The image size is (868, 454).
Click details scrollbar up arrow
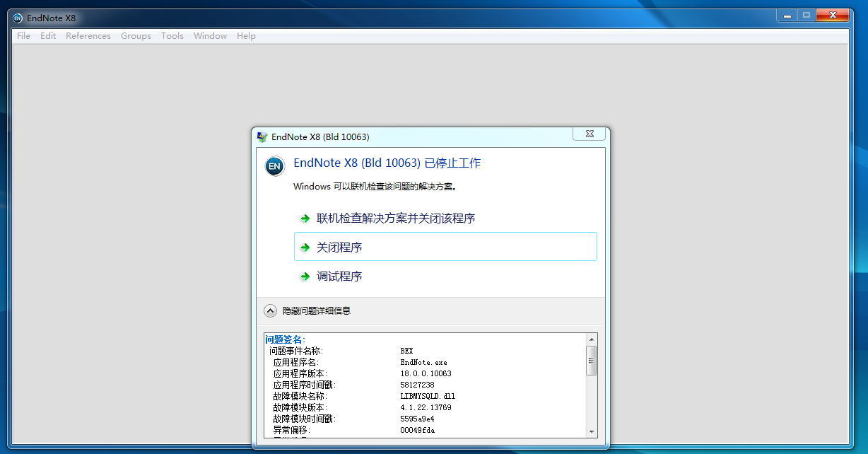592,339
